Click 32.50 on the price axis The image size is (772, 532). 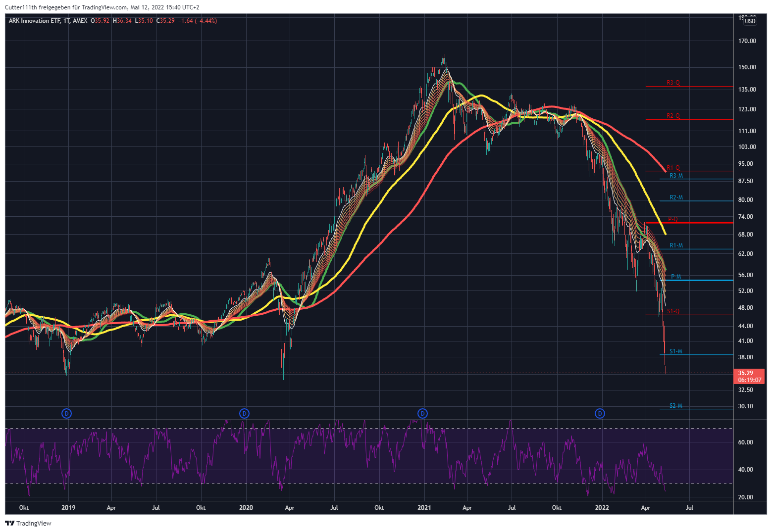(746, 390)
